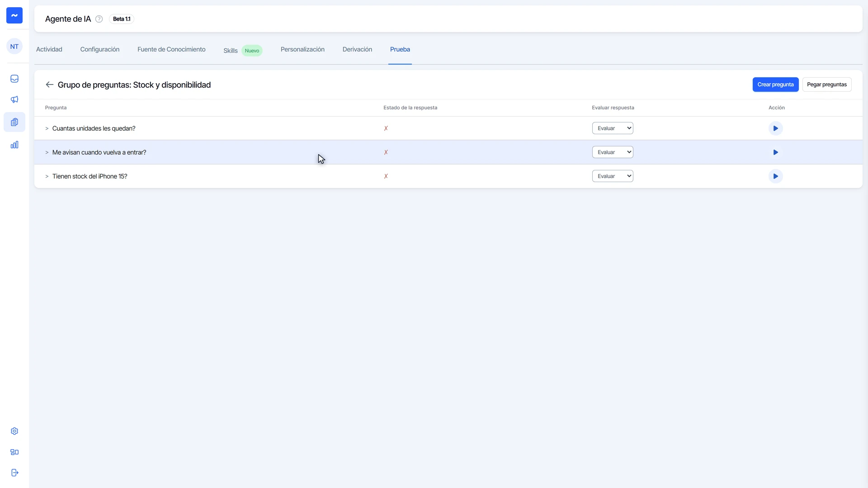Open the Fuente de Conocimiento tab
Screen dimensions: 868x488
[171, 49]
